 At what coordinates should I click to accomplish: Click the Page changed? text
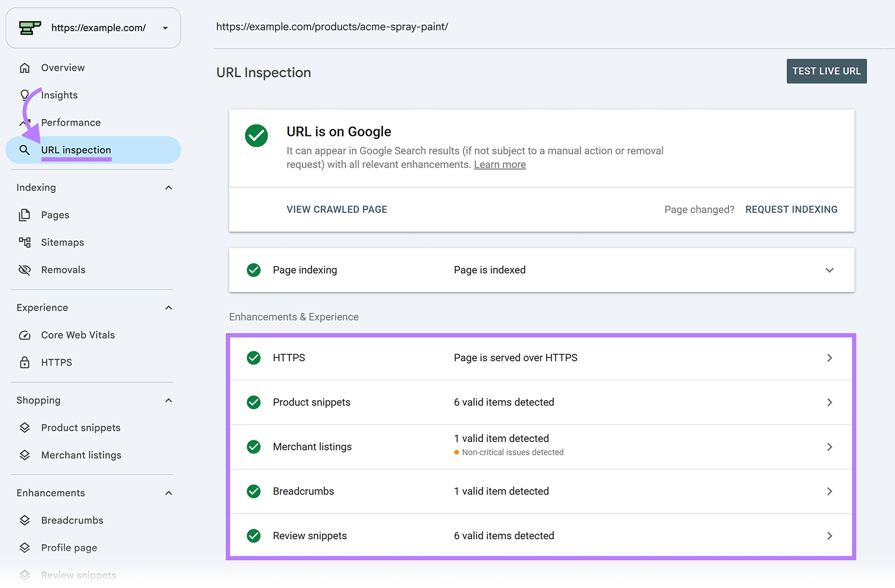pyautogui.click(x=699, y=209)
